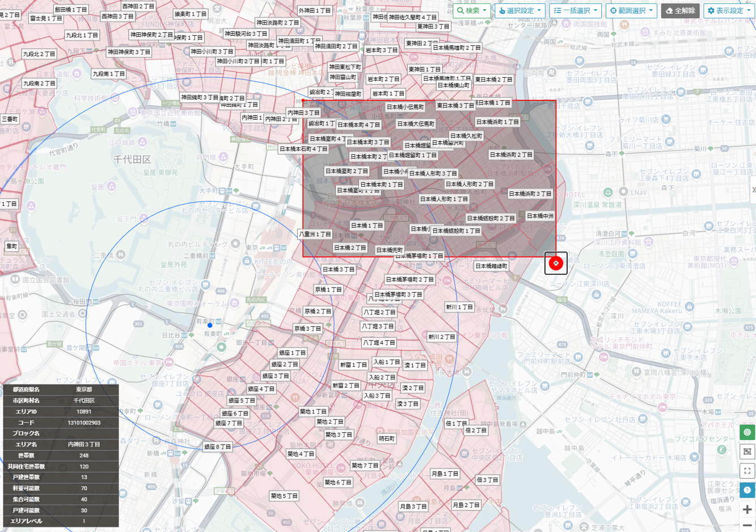756x532 pixels.
Task: Enter fullscreen using the brackets icon
Action: [747, 471]
